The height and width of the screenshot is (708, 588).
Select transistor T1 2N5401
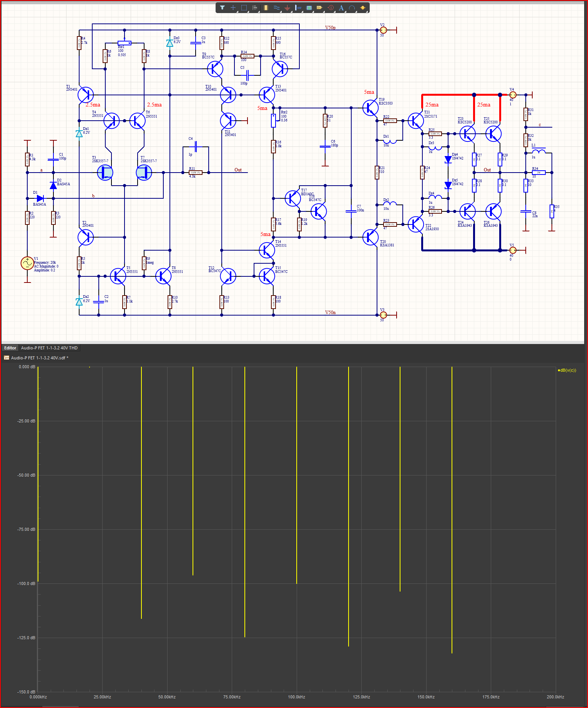coord(86,95)
